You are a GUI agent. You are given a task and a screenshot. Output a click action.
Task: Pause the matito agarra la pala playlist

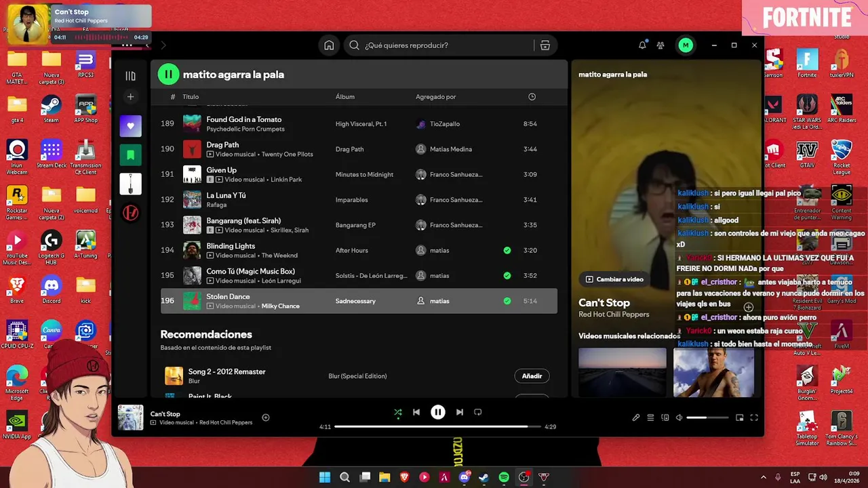tap(168, 75)
